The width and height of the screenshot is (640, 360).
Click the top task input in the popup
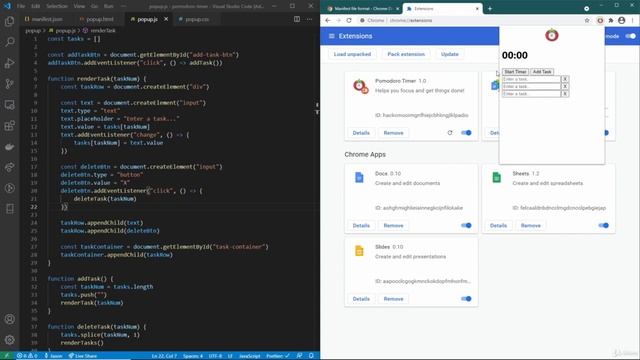[531, 79]
